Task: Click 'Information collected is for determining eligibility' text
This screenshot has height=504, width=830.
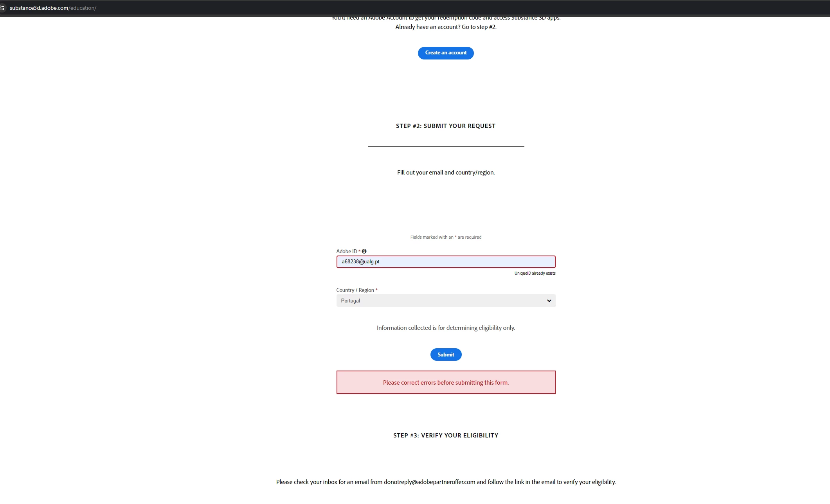Action: (x=445, y=328)
